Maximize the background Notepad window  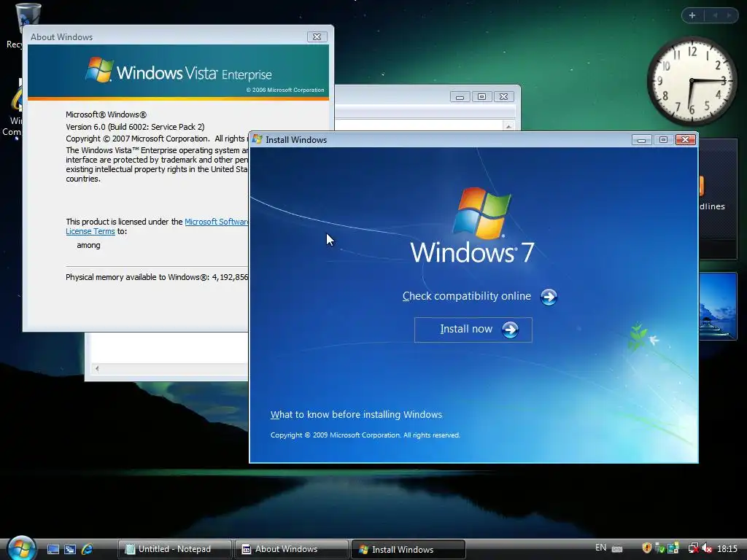coord(481,97)
